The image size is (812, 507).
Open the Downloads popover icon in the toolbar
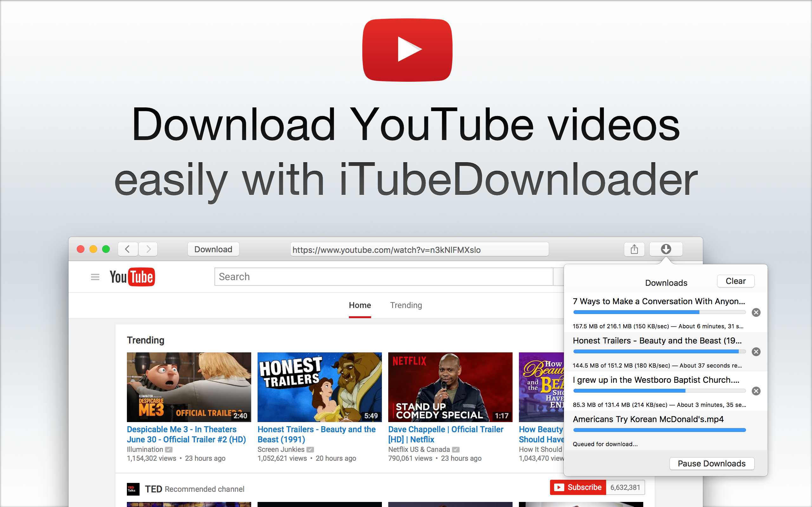click(666, 249)
